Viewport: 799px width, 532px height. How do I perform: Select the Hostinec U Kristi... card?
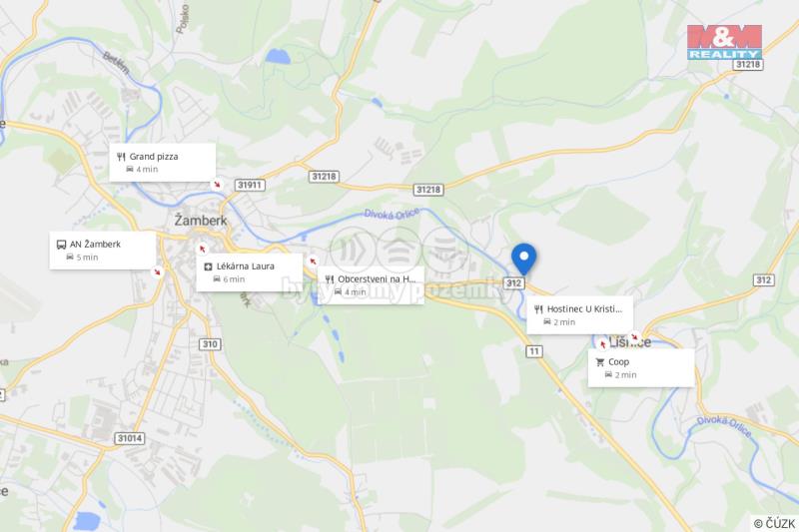[x=580, y=315]
